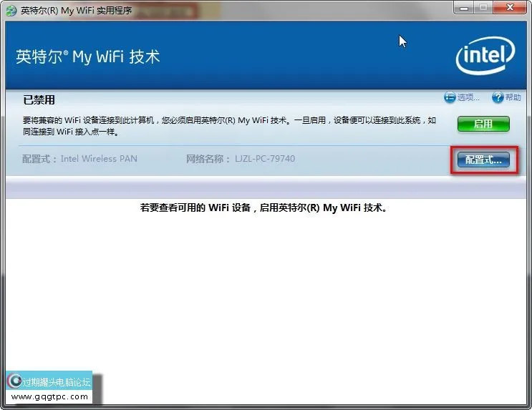Click the My WiFi app icon in title bar

click(x=11, y=11)
